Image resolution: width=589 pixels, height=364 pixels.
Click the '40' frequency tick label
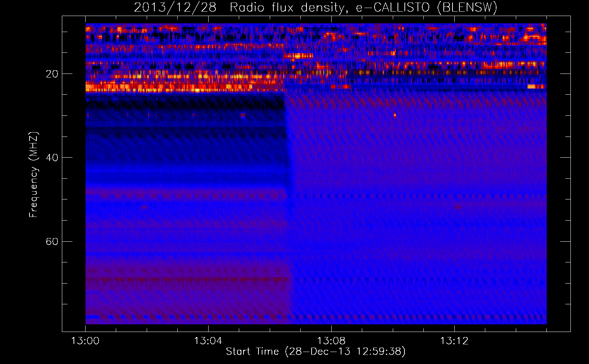point(52,158)
